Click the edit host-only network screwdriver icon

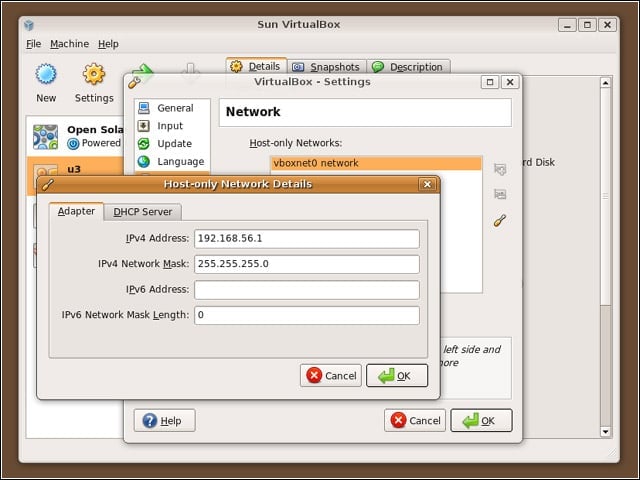click(x=500, y=220)
